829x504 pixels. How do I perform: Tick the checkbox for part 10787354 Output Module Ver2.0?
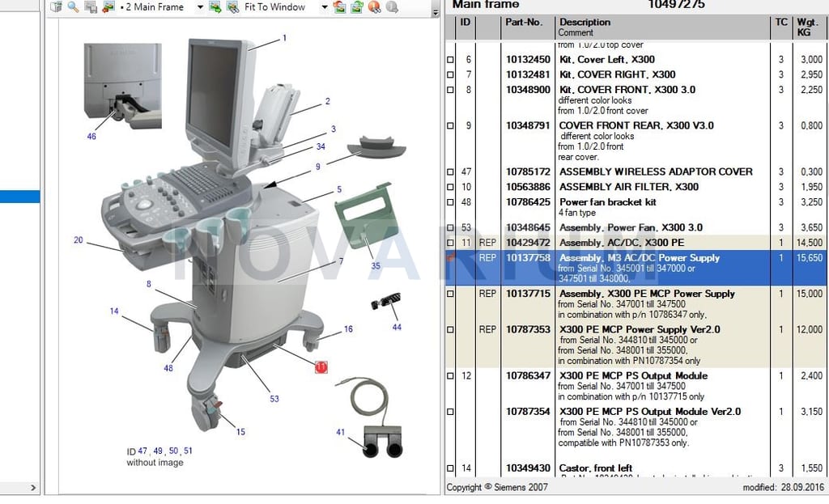450,412
